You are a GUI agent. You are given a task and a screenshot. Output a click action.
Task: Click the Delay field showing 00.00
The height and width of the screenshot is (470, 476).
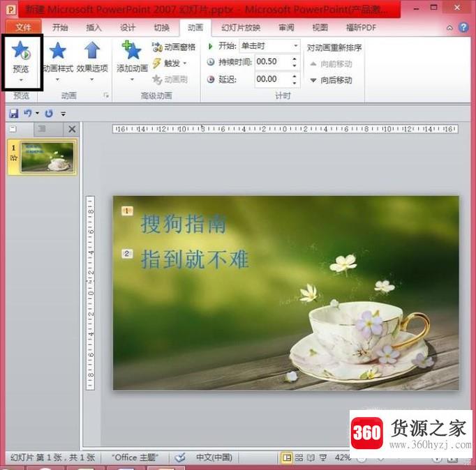[273, 79]
